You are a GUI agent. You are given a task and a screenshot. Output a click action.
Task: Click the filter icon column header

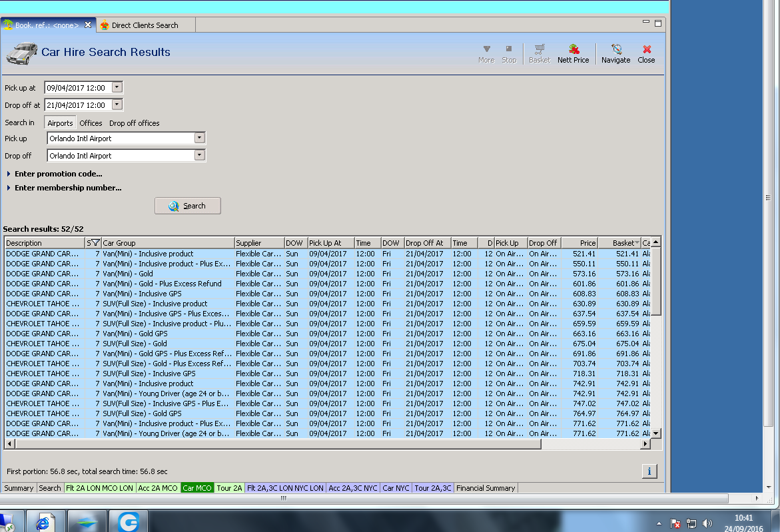[93, 243]
